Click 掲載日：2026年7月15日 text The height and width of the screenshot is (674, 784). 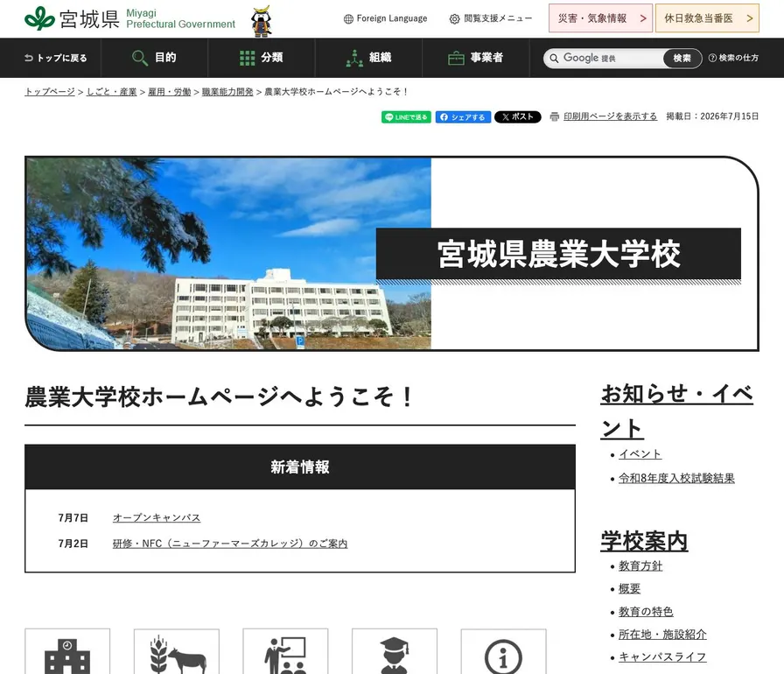tap(712, 116)
